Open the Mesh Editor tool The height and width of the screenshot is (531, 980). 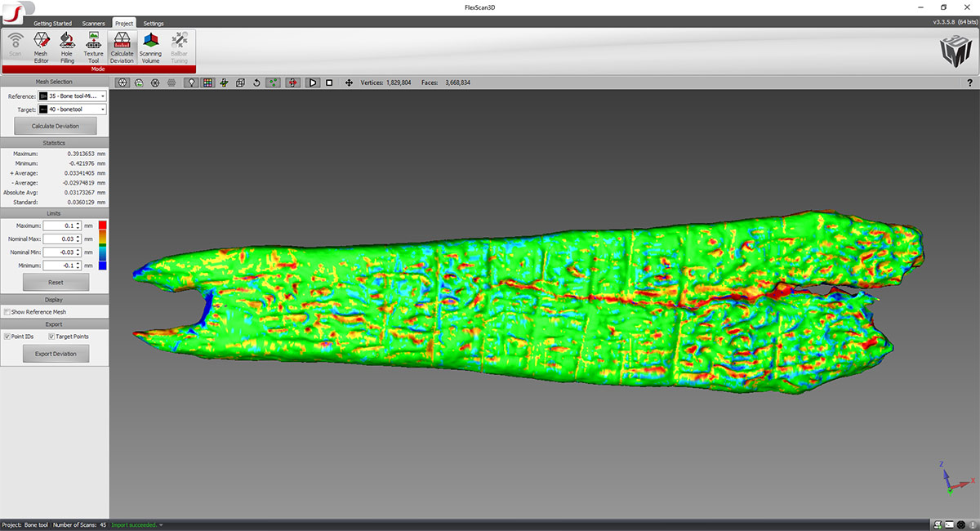click(39, 45)
